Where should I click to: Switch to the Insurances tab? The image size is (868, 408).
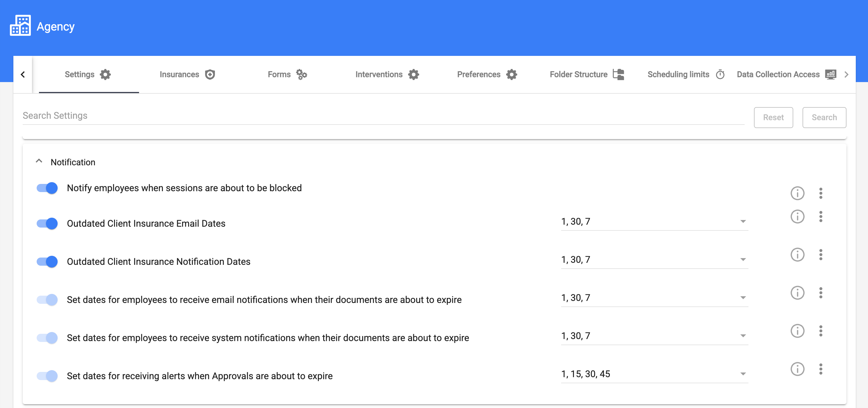pos(187,74)
